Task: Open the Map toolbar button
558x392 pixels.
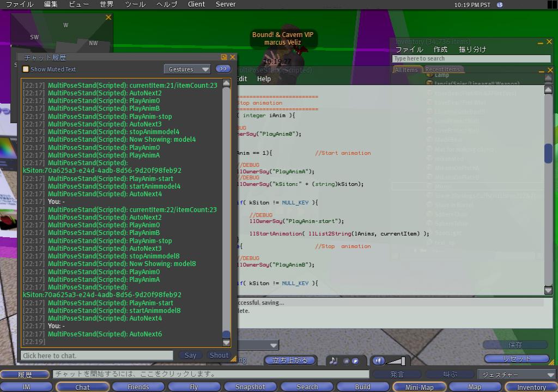Action: pyautogui.click(x=475, y=387)
